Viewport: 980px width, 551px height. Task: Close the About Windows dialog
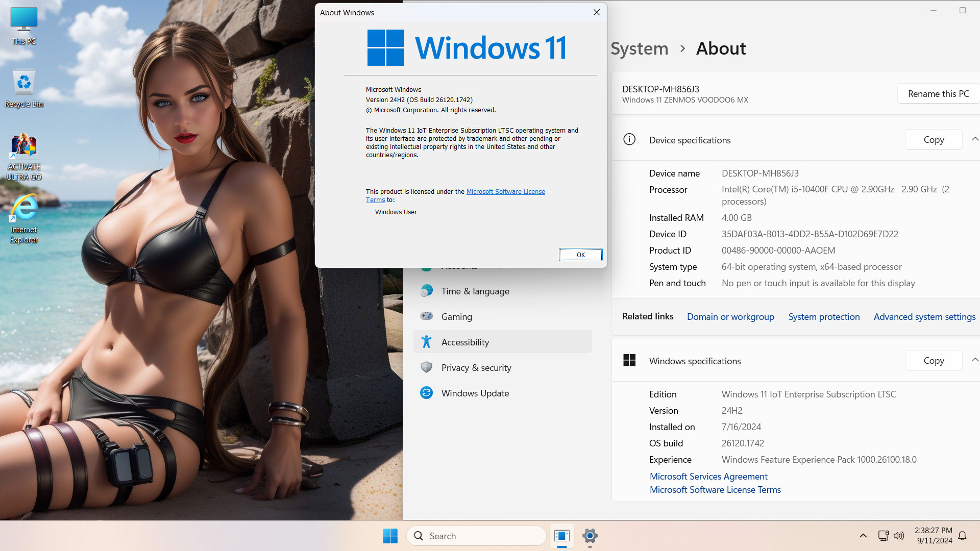click(596, 12)
